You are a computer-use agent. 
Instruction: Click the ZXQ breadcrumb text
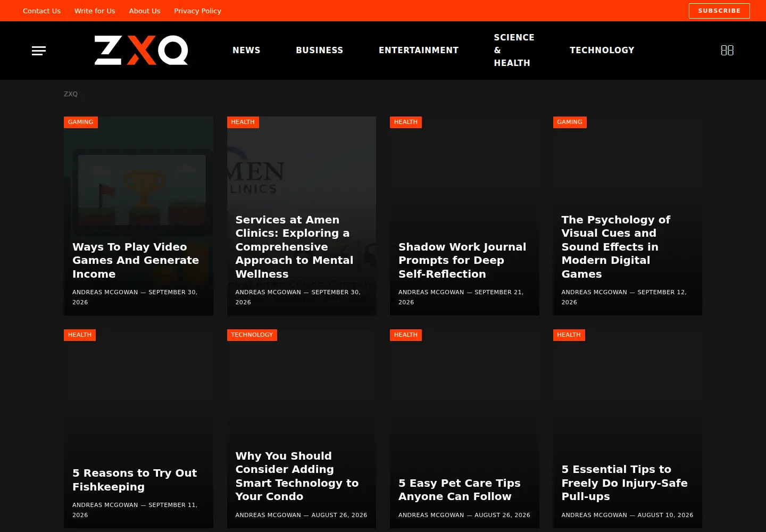coord(71,94)
